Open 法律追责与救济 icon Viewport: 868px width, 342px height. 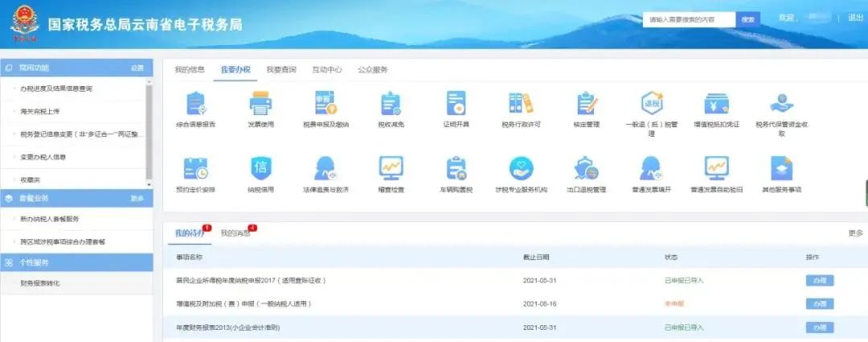[x=325, y=168]
